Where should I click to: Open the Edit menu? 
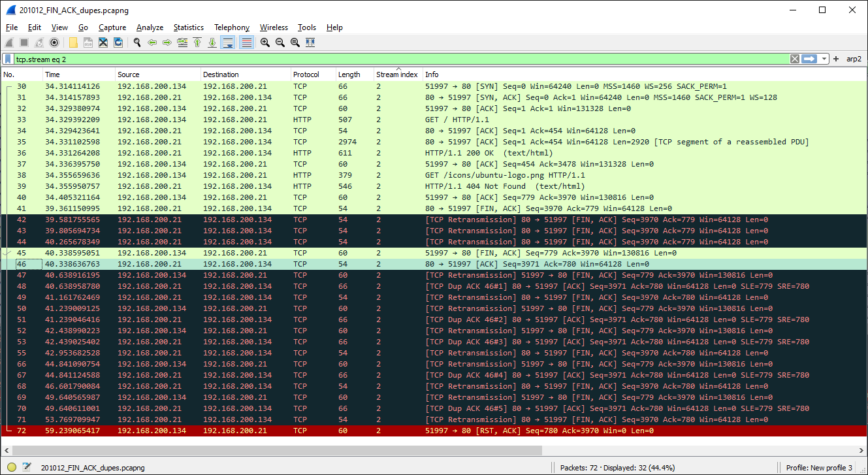click(35, 27)
